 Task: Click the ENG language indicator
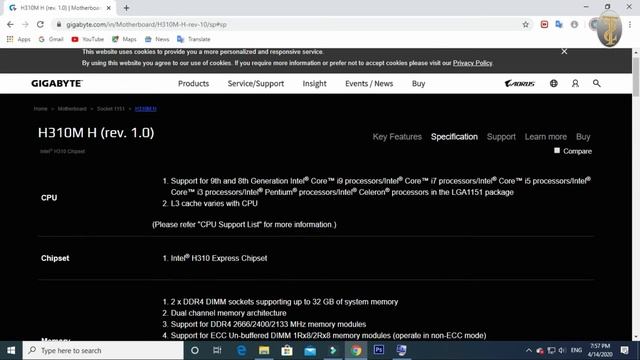coord(576,350)
